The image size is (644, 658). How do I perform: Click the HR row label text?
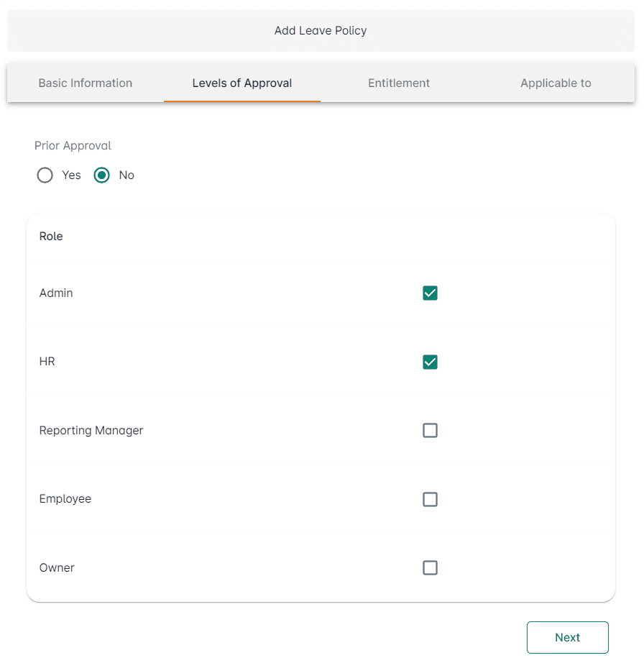coord(47,361)
